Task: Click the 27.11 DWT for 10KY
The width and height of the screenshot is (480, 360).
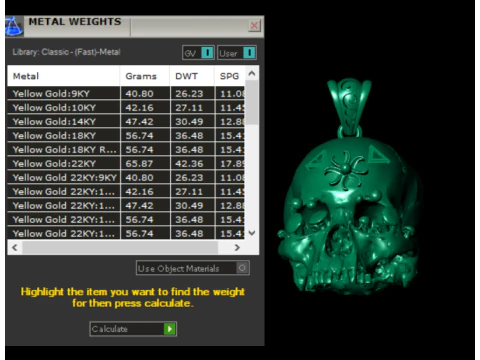Action: (x=189, y=108)
